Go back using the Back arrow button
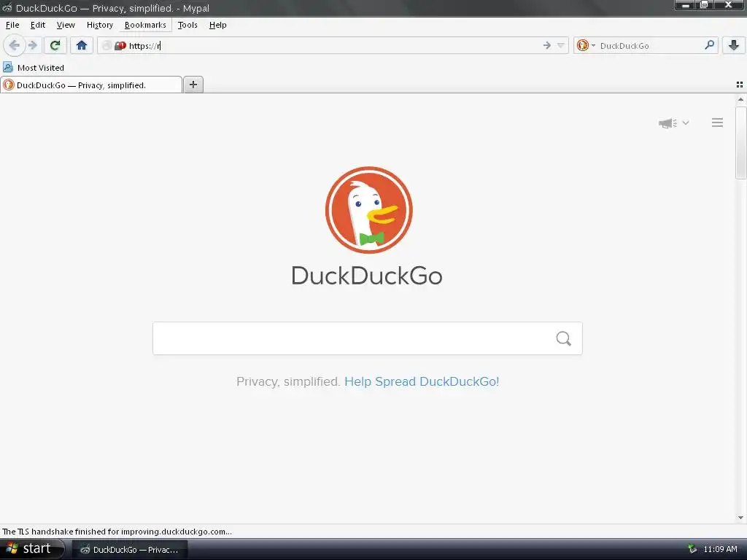 point(15,45)
